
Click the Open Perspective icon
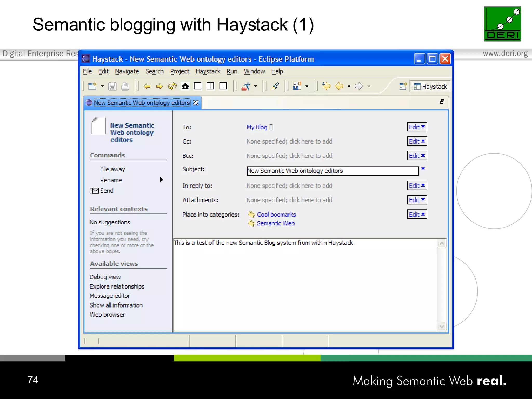(x=403, y=86)
